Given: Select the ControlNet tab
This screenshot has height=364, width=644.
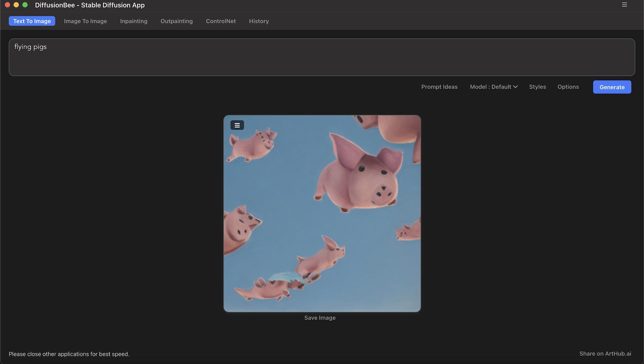Looking at the screenshot, I should [221, 21].
